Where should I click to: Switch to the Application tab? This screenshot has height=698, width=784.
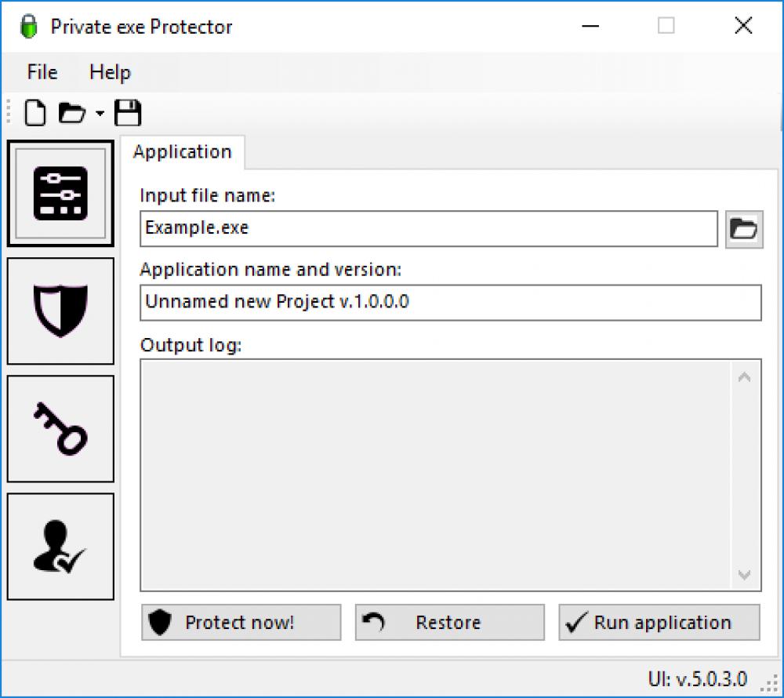point(183,151)
